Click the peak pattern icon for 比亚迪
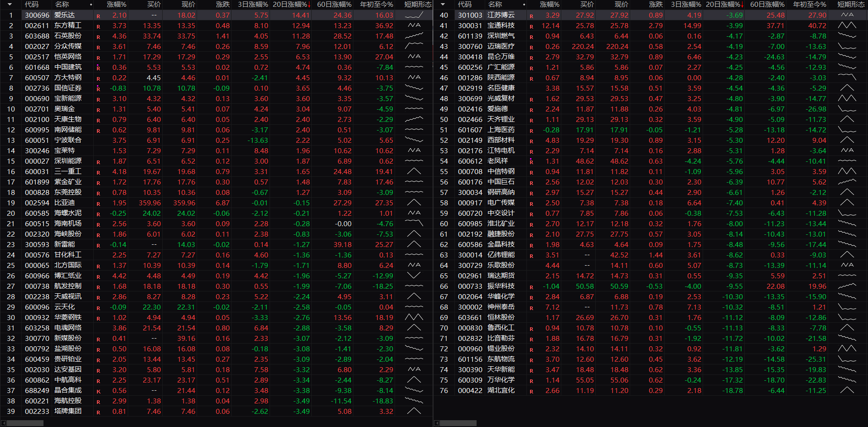This screenshot has width=868, height=427. click(x=414, y=203)
